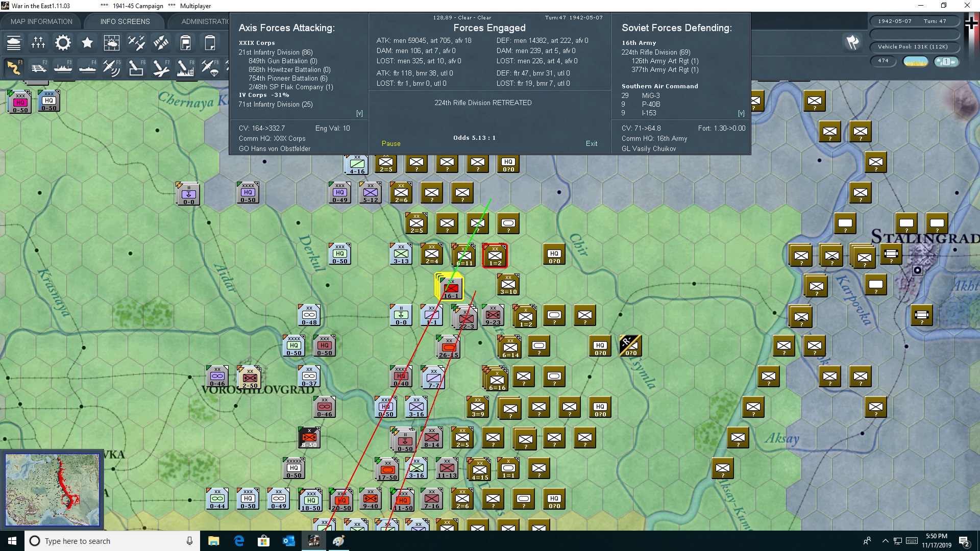
Task: Toggle the weather zone indicator showing 1
Action: coord(946,61)
